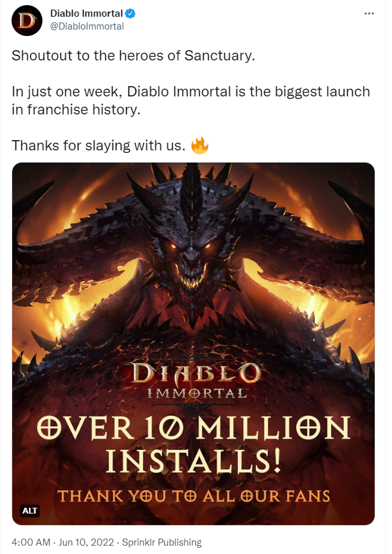Show the ALT image description badge
392x554 pixels.
30,511
